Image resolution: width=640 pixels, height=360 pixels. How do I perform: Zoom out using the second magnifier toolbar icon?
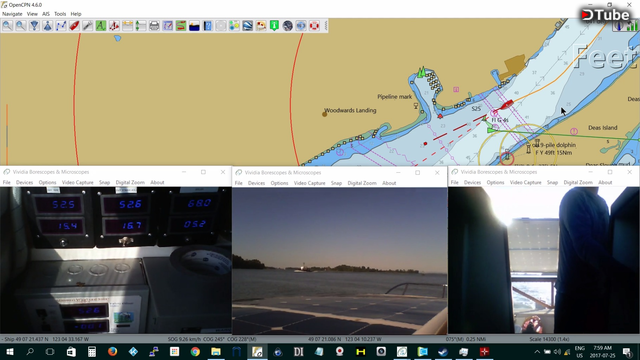(x=21, y=26)
